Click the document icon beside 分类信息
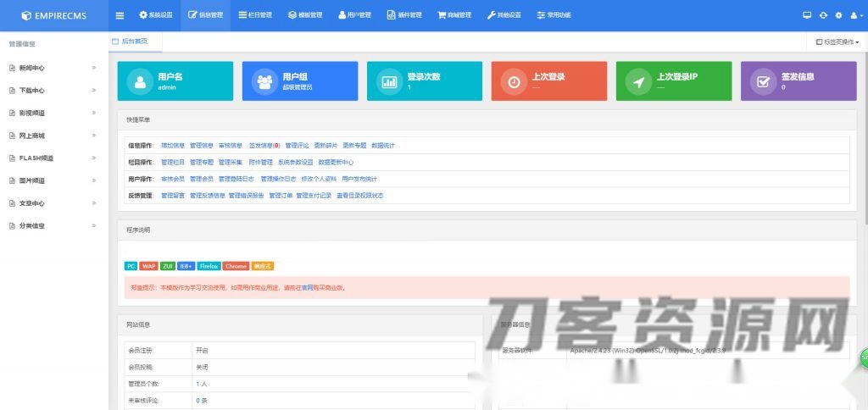This screenshot has width=868, height=410. pos(12,226)
